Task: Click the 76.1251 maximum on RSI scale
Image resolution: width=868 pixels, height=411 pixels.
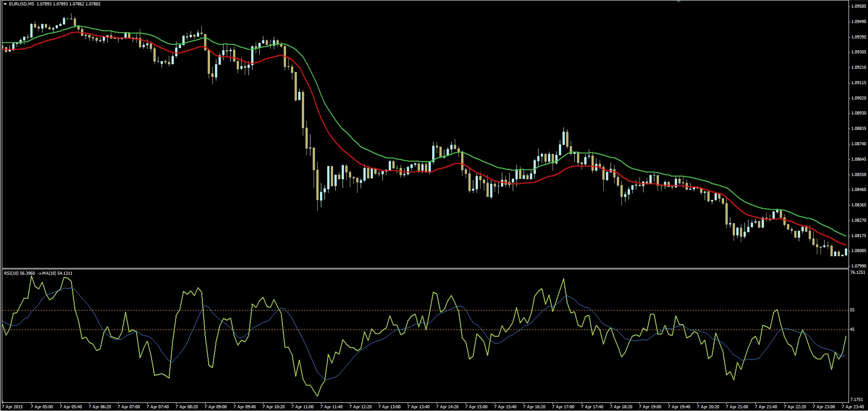Action: click(858, 272)
